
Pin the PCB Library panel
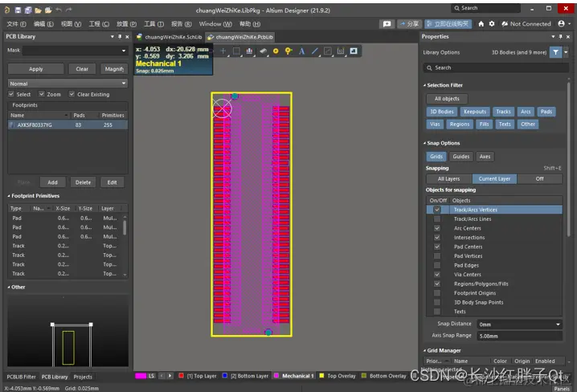coord(120,37)
